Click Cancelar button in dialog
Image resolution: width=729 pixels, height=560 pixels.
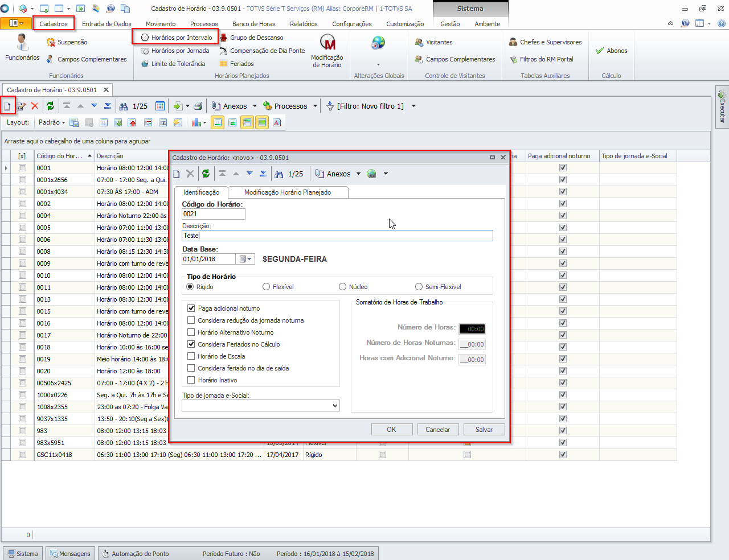tap(438, 430)
